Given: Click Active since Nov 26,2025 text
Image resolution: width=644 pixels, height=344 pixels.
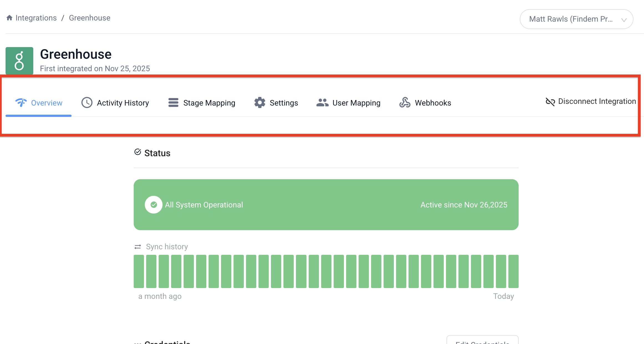Looking at the screenshot, I should click(x=464, y=205).
